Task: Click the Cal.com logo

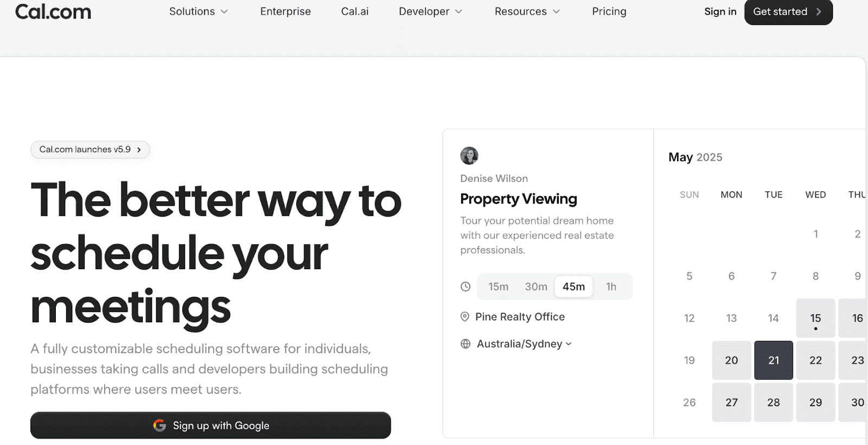Action: 53,11
